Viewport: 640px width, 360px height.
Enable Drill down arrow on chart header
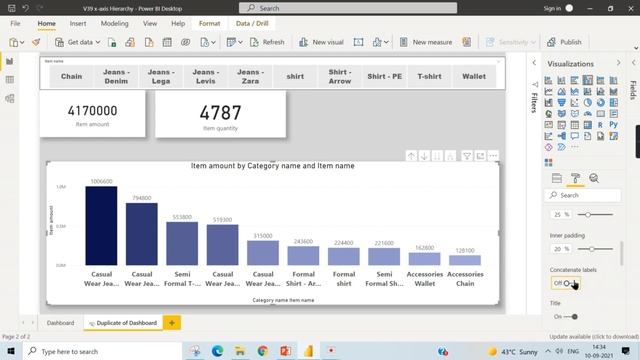pos(424,156)
